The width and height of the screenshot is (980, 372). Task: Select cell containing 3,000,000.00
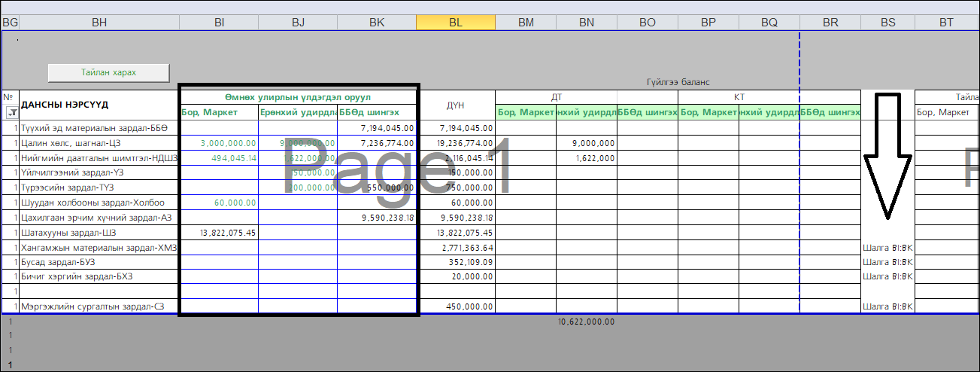[219, 142]
